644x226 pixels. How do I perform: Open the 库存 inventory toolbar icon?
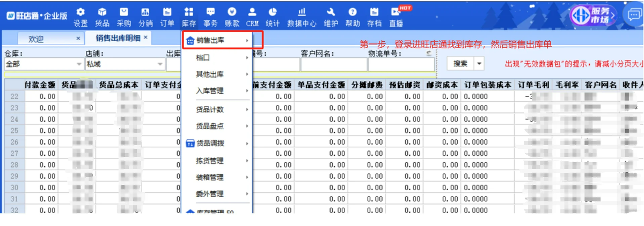point(189,17)
